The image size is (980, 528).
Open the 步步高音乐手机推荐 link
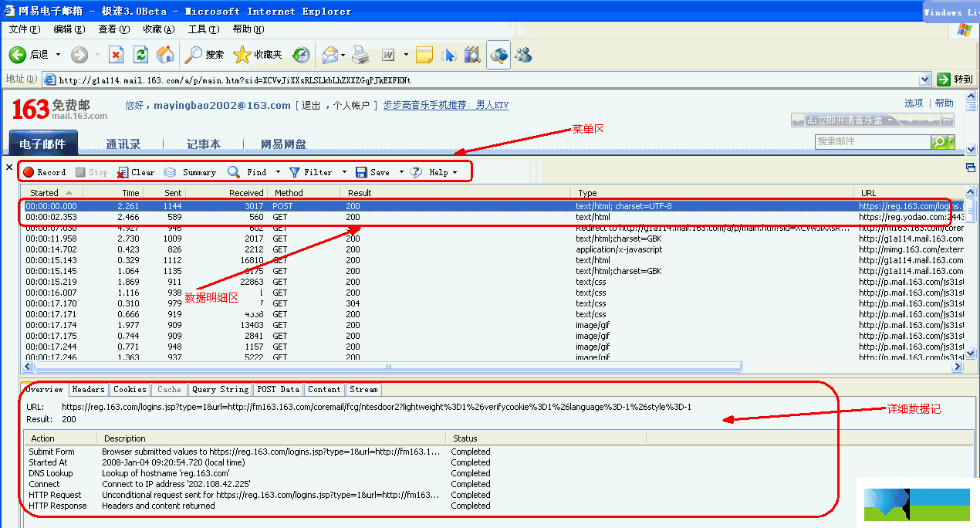pyautogui.click(x=446, y=106)
